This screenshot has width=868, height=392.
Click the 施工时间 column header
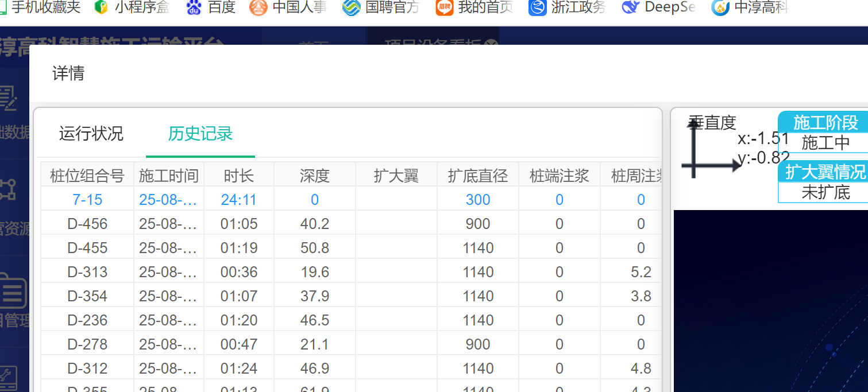pyautogui.click(x=168, y=176)
